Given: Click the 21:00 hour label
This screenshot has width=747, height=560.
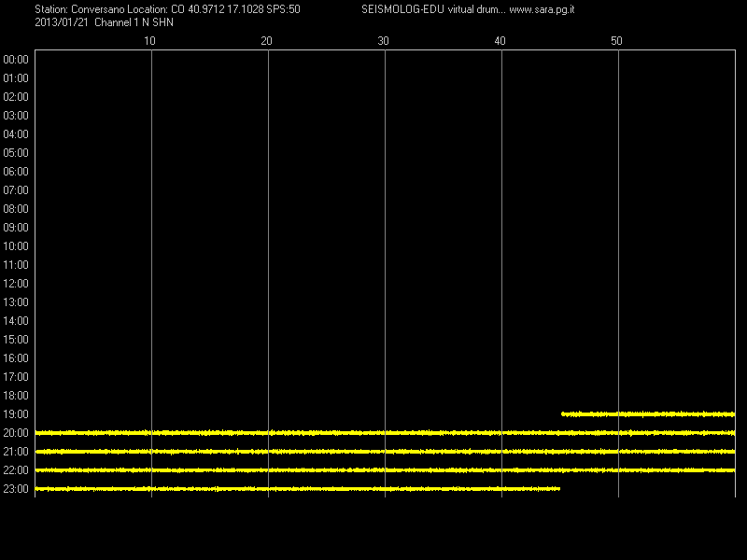Looking at the screenshot, I should 16,452.
